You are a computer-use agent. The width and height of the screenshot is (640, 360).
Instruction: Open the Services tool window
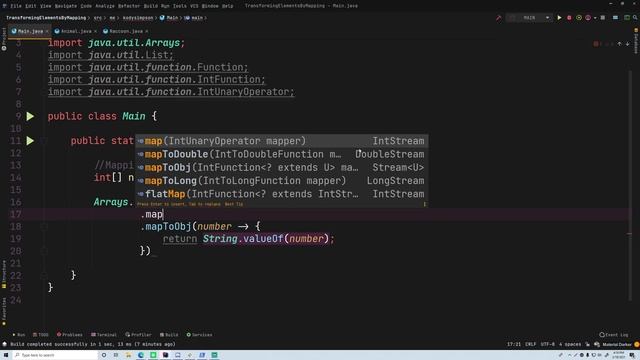(199, 335)
